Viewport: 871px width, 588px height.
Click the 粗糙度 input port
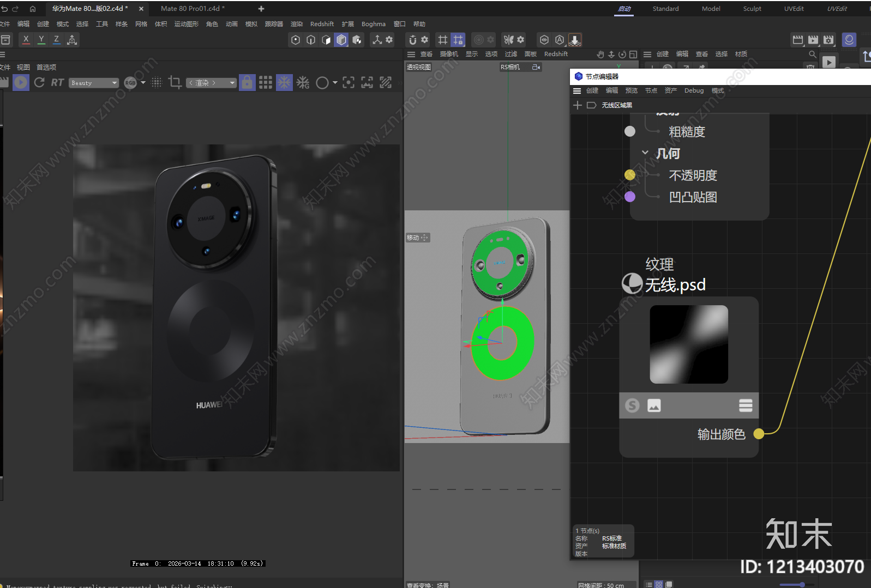pyautogui.click(x=630, y=131)
